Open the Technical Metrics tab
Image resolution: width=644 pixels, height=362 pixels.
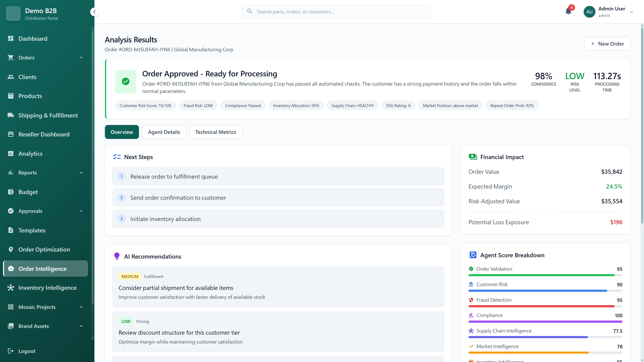[x=216, y=132]
